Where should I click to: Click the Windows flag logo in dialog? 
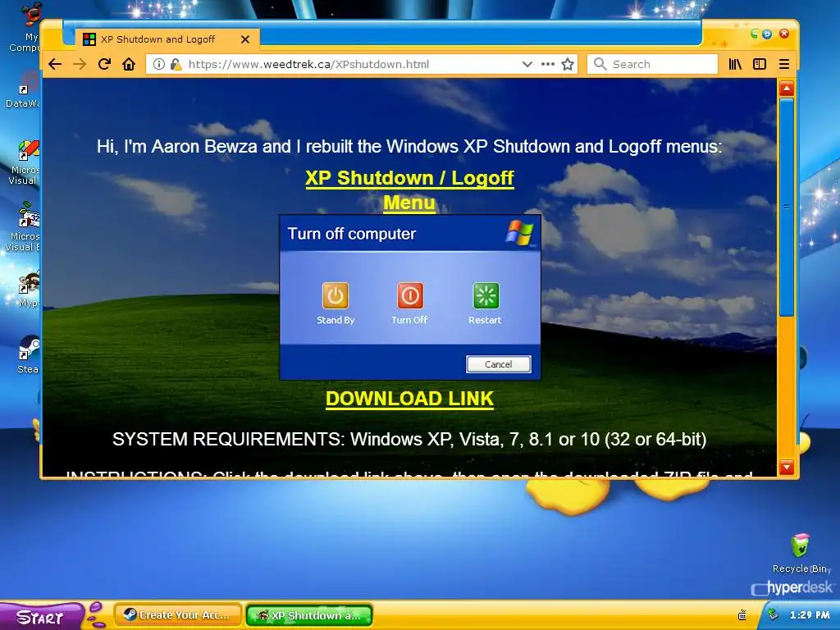(x=519, y=233)
